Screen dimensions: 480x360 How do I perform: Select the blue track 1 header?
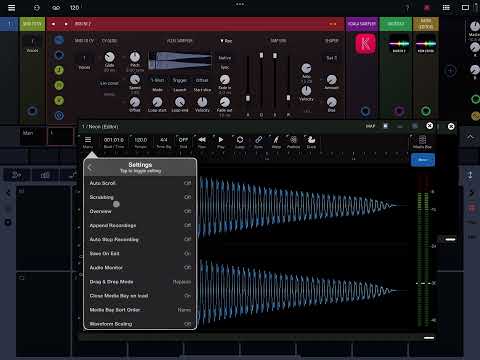(x=9, y=24)
